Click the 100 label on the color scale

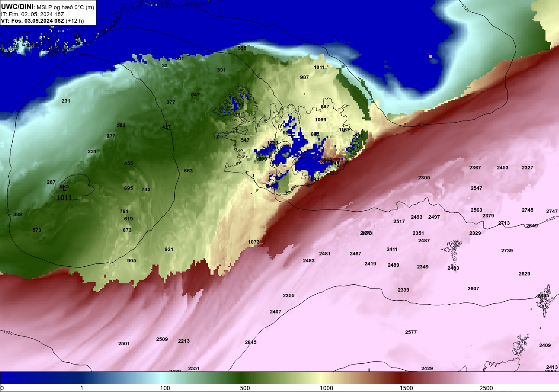165,389
